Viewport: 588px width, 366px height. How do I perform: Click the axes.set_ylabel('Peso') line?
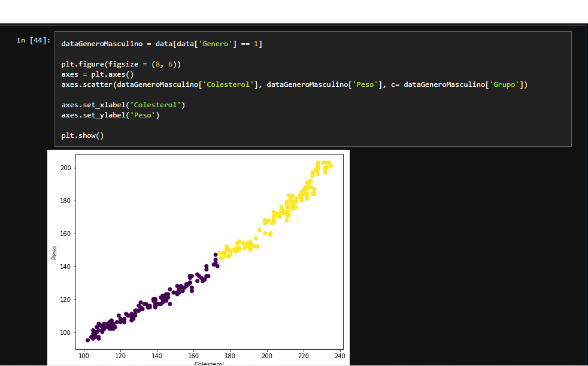(110, 115)
